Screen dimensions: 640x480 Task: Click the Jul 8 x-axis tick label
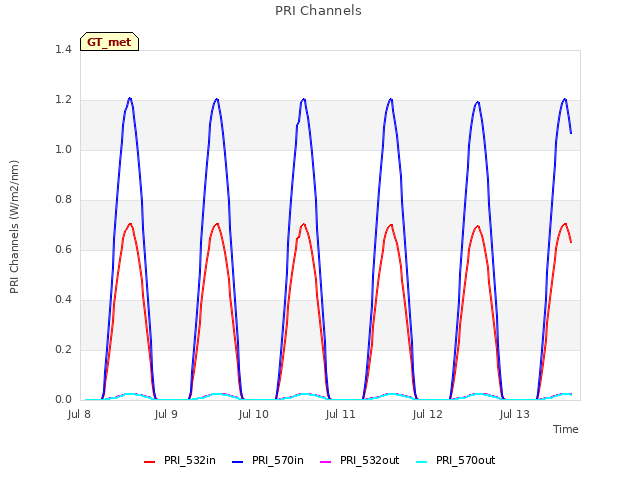(79, 415)
